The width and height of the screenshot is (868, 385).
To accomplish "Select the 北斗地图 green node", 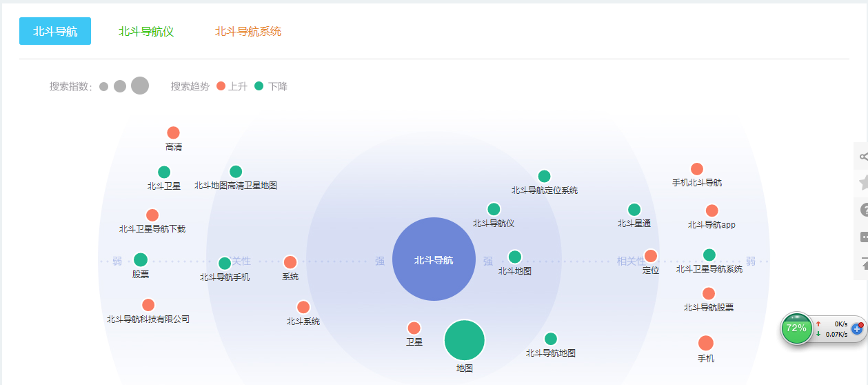I will [515, 257].
